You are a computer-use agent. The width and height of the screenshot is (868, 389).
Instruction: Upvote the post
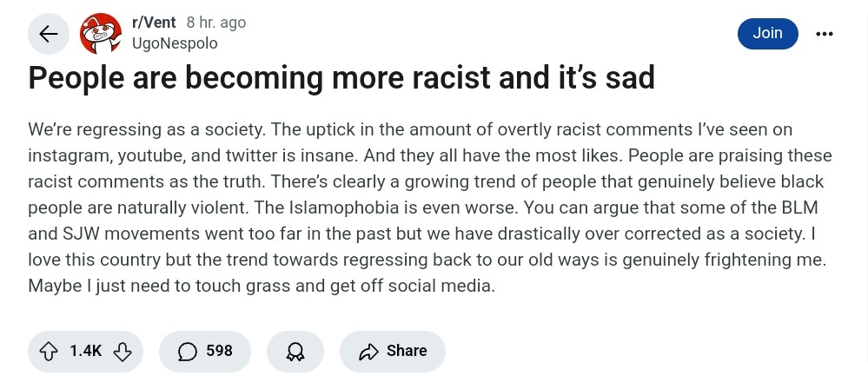pos(49,351)
